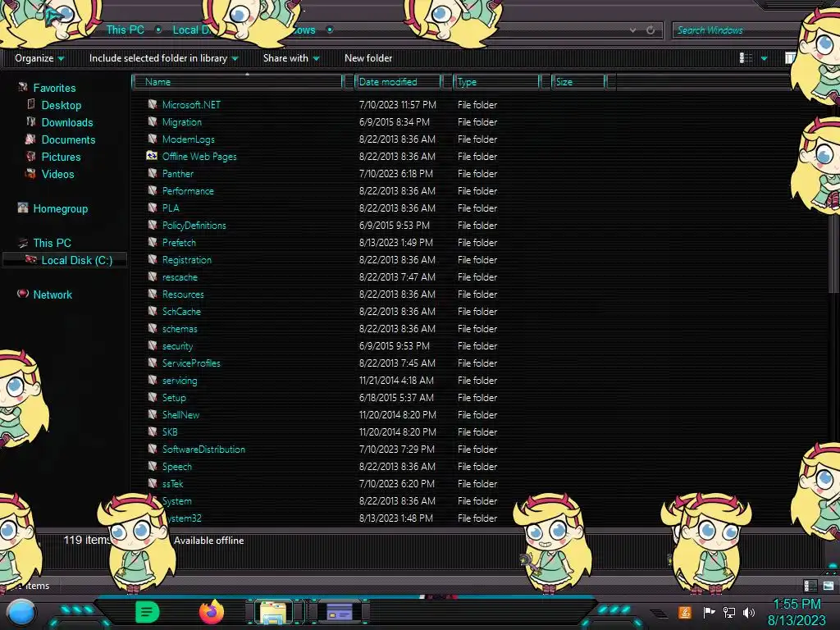This screenshot has height=630, width=840.
Task: Sort by the Type column header
Action: [497, 82]
